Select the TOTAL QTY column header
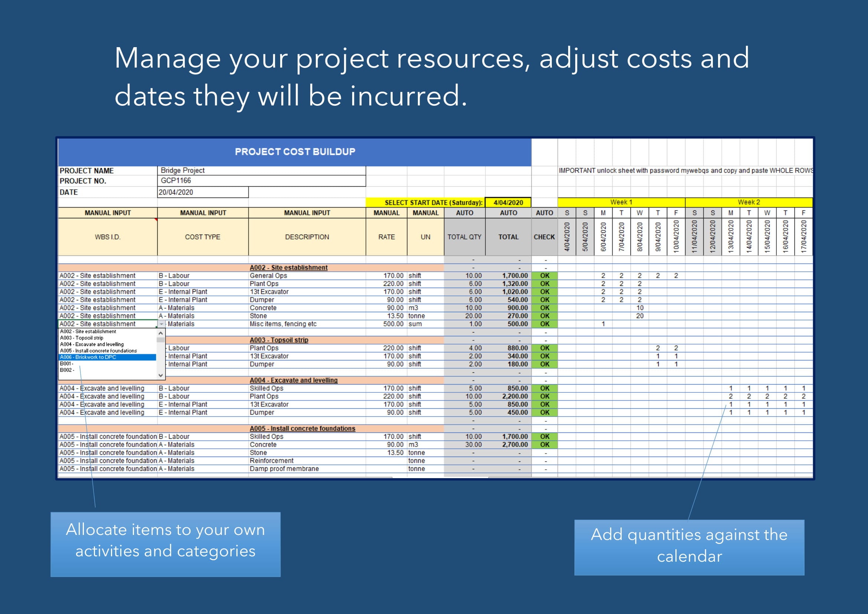 click(x=464, y=237)
